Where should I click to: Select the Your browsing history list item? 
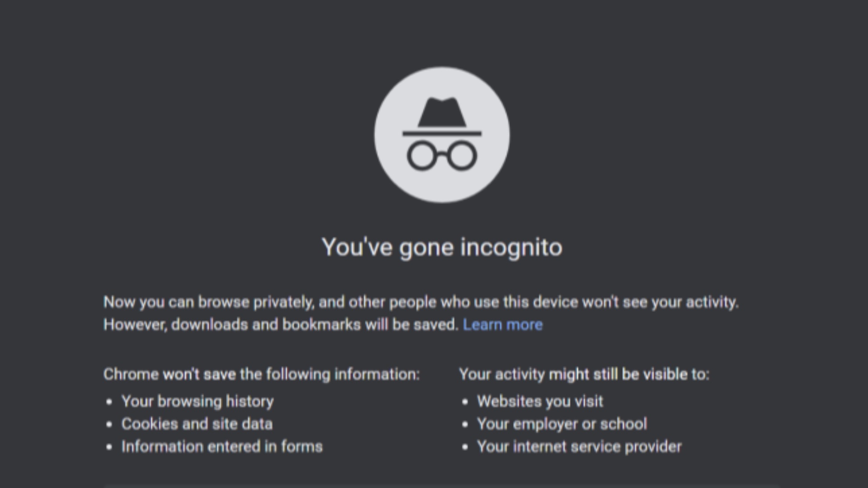(x=197, y=401)
